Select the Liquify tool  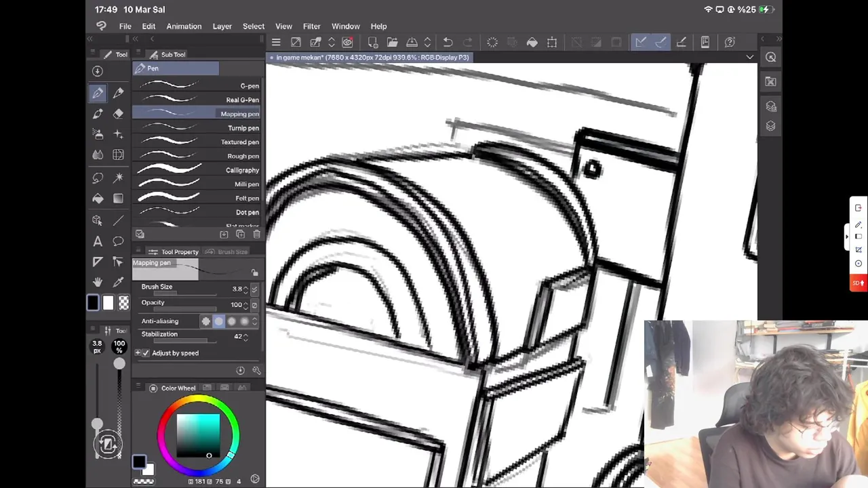tap(118, 155)
